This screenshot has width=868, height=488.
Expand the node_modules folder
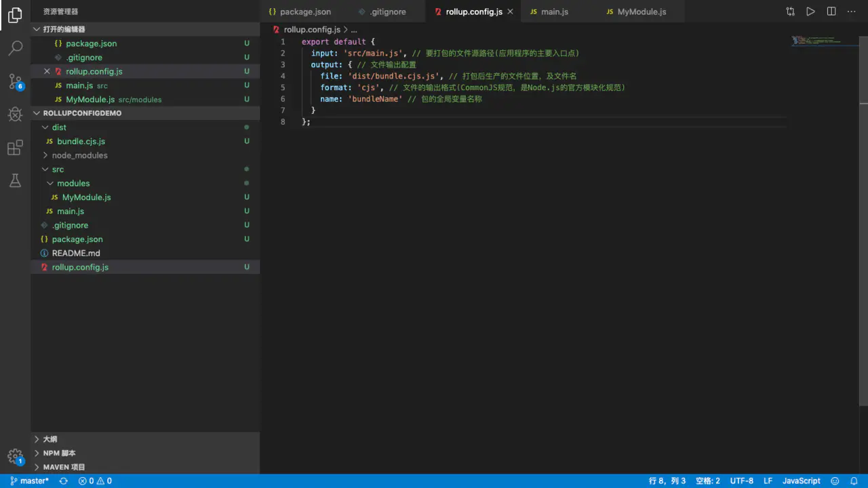[x=79, y=155]
